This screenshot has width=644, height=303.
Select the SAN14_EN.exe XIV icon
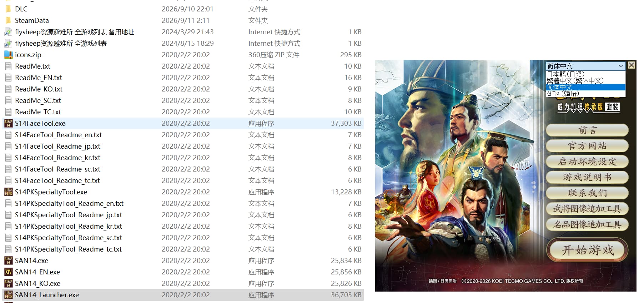[x=8, y=272]
